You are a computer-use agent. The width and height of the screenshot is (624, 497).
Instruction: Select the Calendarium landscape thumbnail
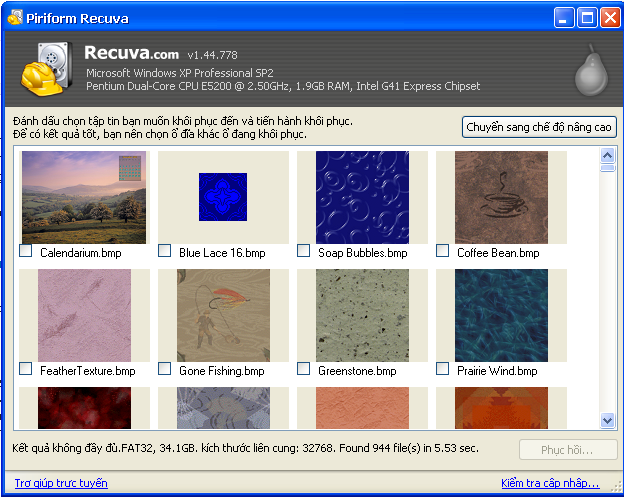(x=84, y=197)
